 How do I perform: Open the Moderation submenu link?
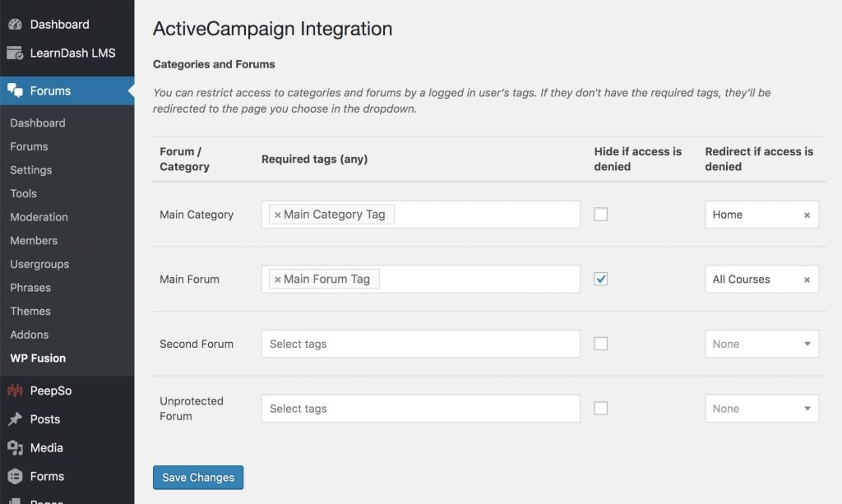(x=39, y=217)
